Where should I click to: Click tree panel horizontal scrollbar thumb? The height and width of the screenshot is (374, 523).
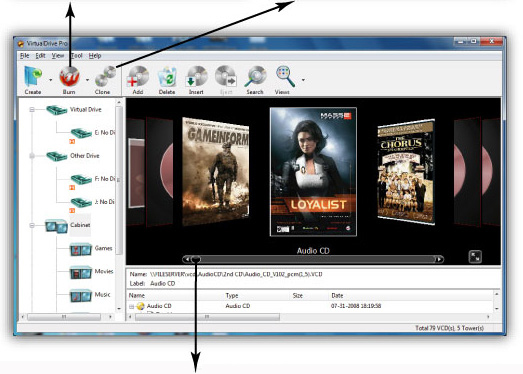[64, 317]
